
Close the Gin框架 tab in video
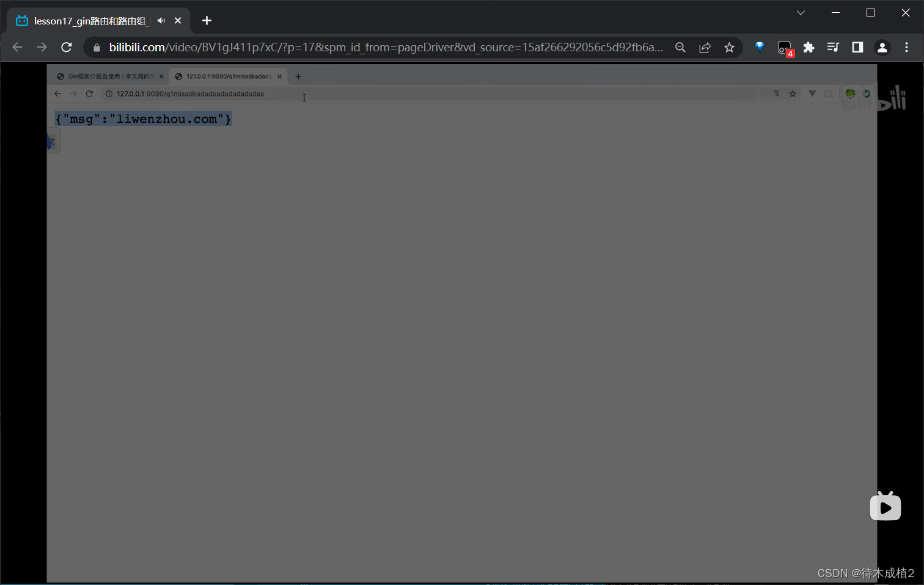[x=161, y=76]
